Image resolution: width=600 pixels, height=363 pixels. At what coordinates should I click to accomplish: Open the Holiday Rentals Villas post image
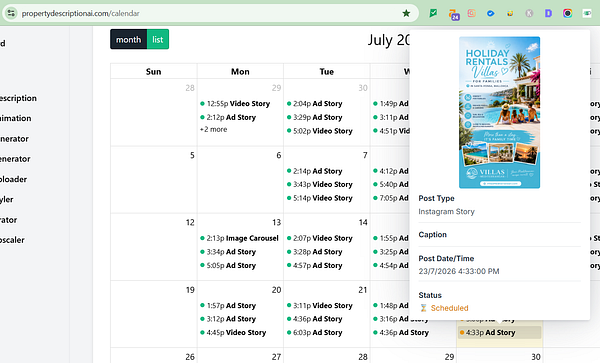coord(499,112)
